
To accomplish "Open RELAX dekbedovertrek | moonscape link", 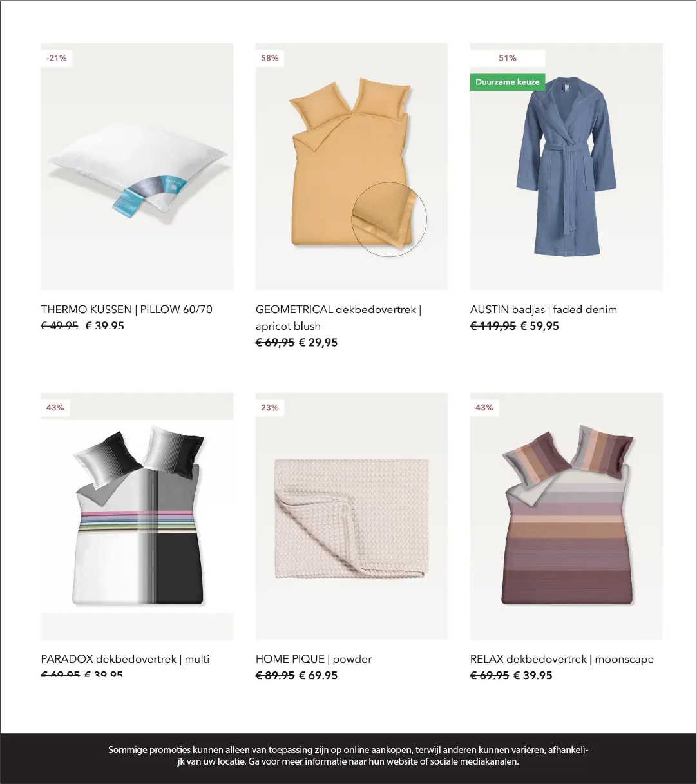I will [562, 659].
